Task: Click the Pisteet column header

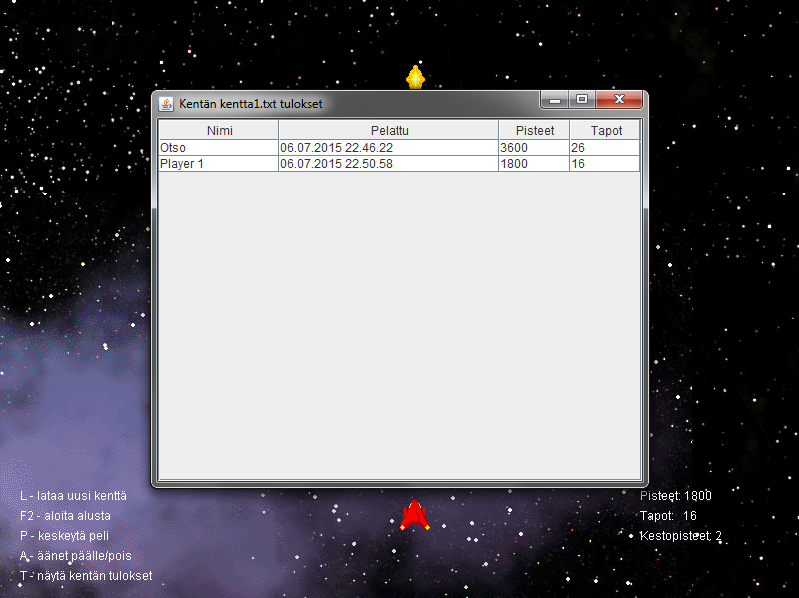Action: pyautogui.click(x=534, y=130)
